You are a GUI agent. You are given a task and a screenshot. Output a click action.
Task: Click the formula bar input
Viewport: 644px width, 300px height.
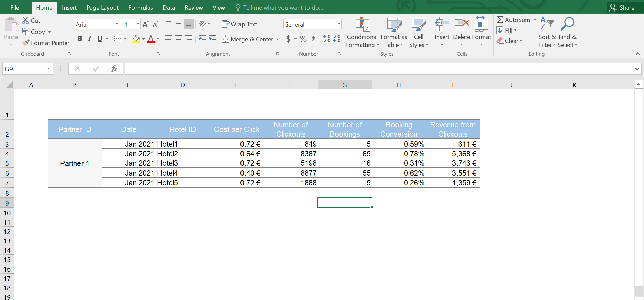[x=379, y=69]
